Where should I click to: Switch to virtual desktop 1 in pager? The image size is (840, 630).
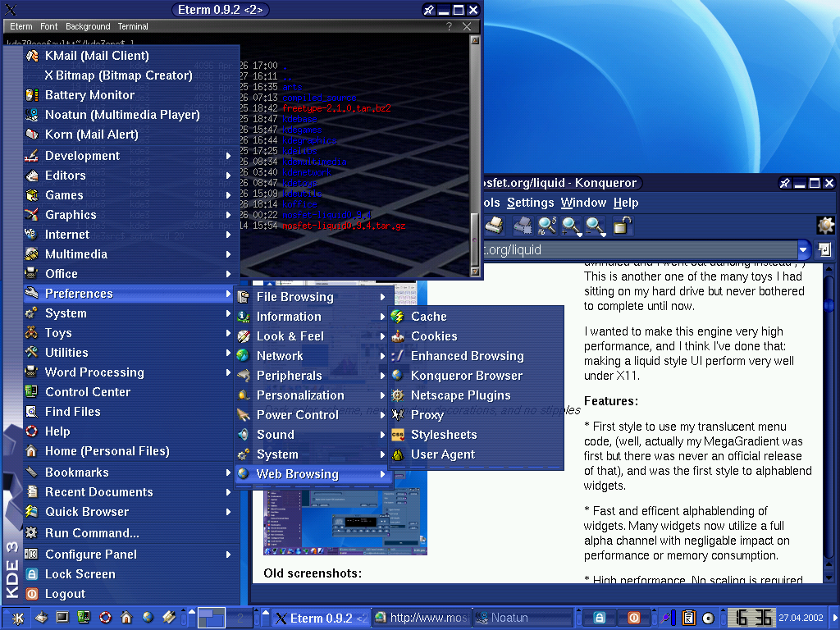[211, 618]
